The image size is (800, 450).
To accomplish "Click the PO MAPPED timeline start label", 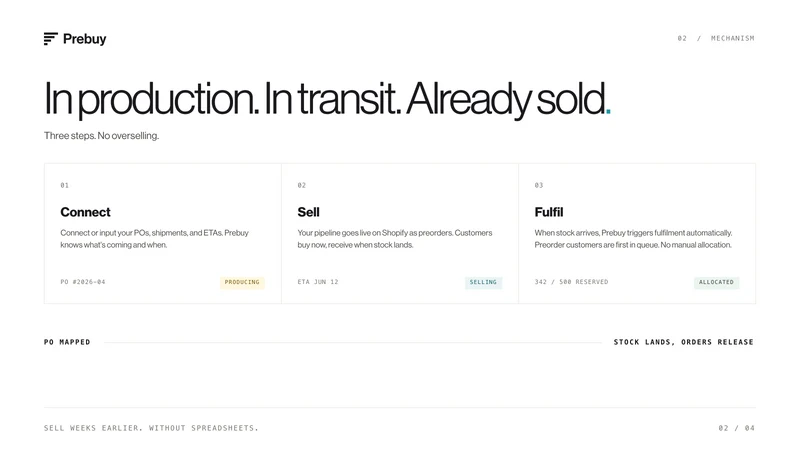I will (x=67, y=342).
